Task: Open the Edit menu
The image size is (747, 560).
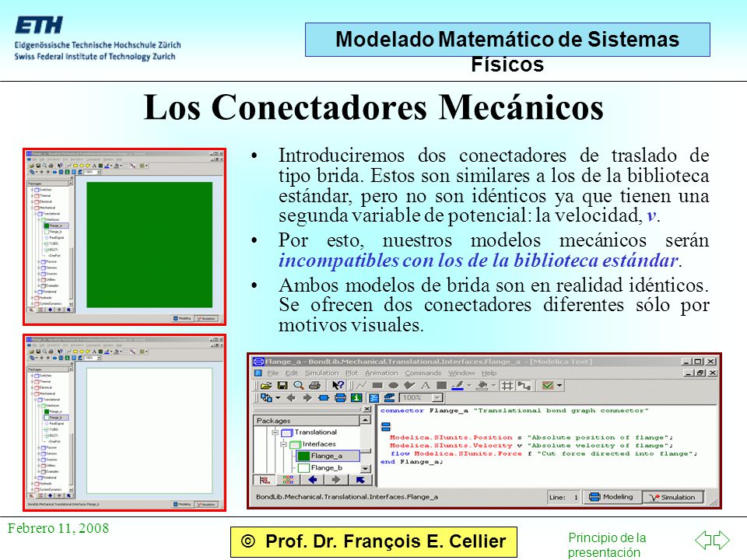Action: coord(292,373)
